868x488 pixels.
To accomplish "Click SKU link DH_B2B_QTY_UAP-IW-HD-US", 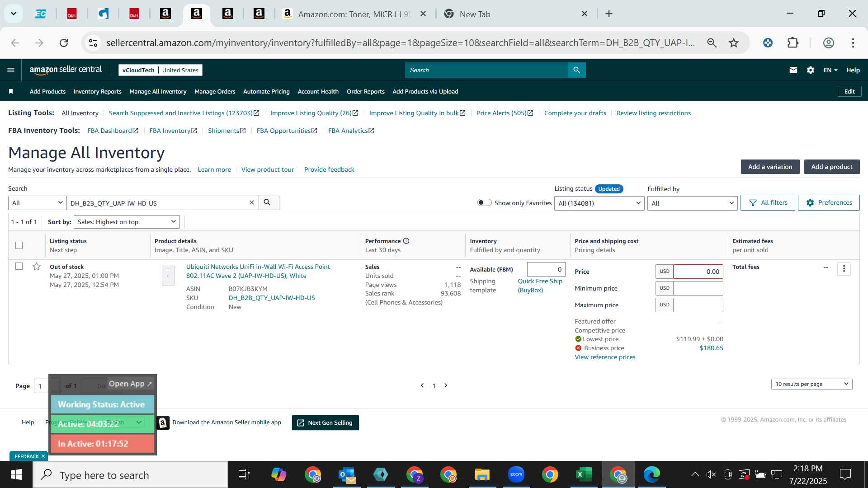I will [272, 298].
